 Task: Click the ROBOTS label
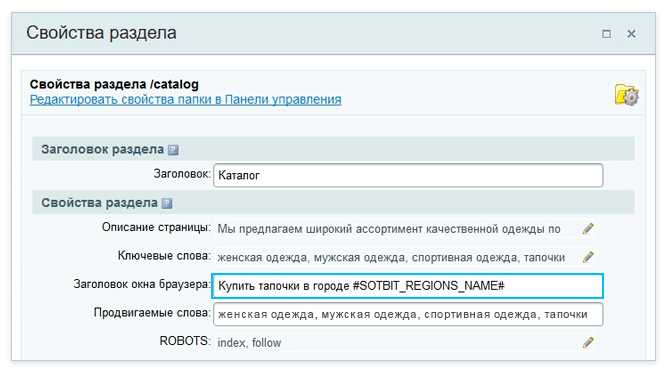pos(185,341)
